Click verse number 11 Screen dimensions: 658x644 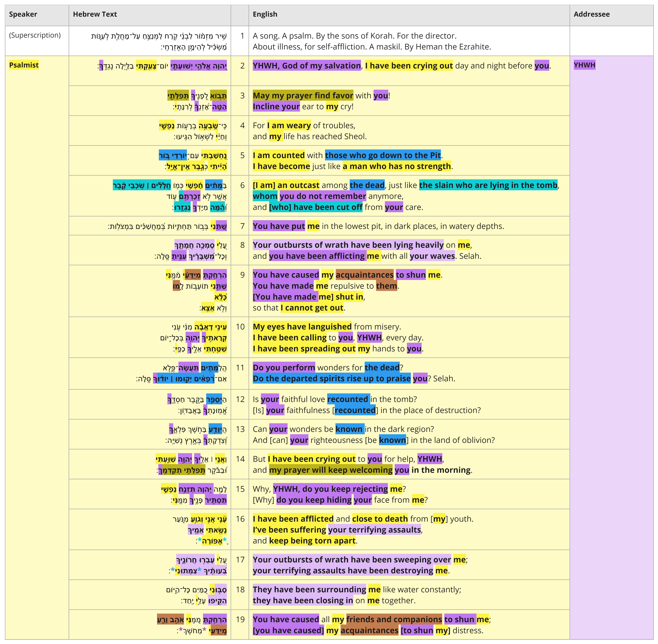(240, 367)
